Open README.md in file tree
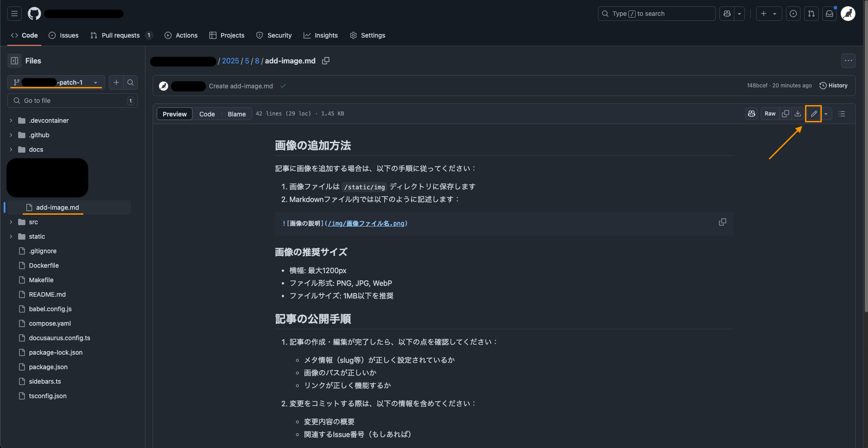 [47, 294]
